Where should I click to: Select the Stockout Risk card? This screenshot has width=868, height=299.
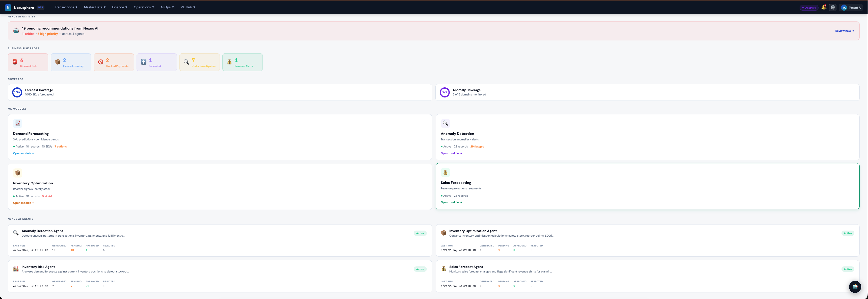pos(28,62)
